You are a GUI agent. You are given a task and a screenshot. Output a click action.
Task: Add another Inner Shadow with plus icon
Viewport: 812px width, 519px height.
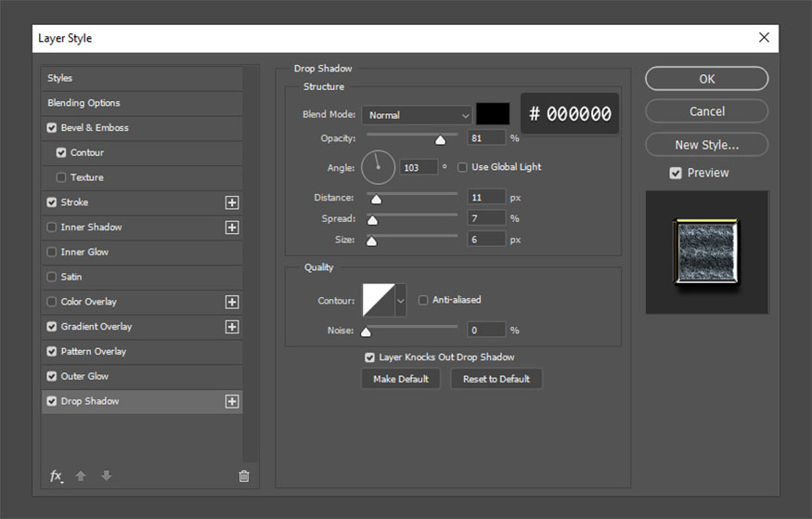click(232, 227)
